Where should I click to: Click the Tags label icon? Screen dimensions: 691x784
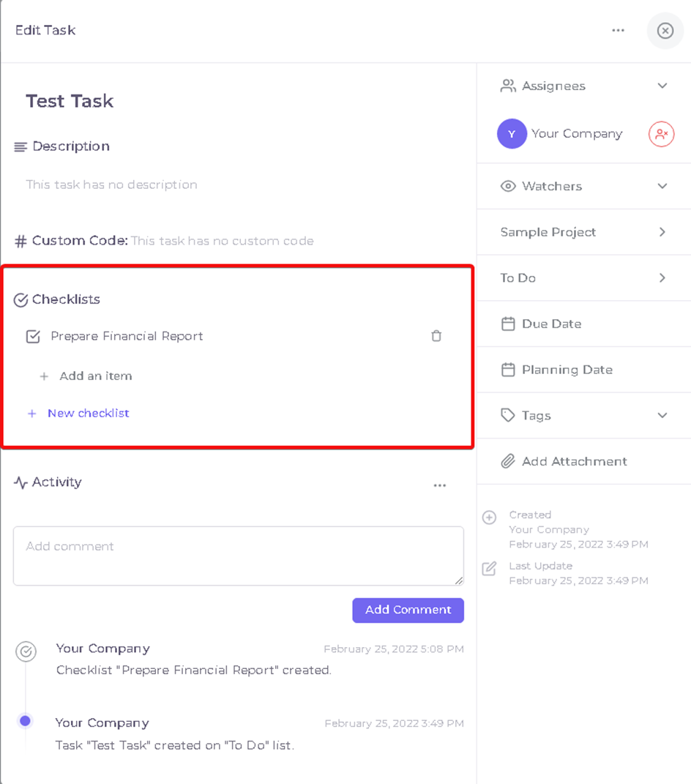click(x=508, y=415)
